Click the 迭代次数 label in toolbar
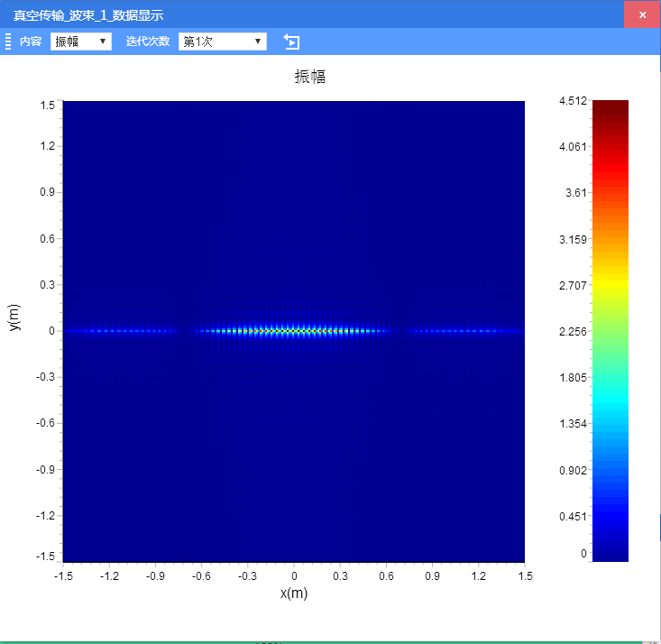Screen dimensions: 661x644 (x=148, y=41)
